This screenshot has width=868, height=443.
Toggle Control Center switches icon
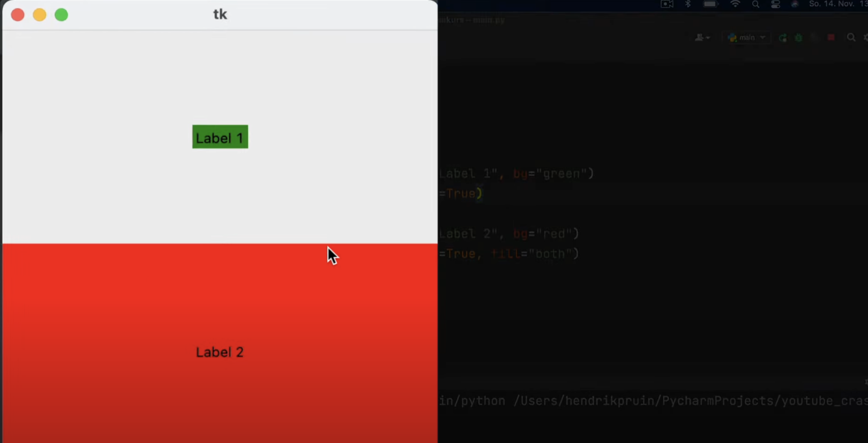[x=776, y=5]
